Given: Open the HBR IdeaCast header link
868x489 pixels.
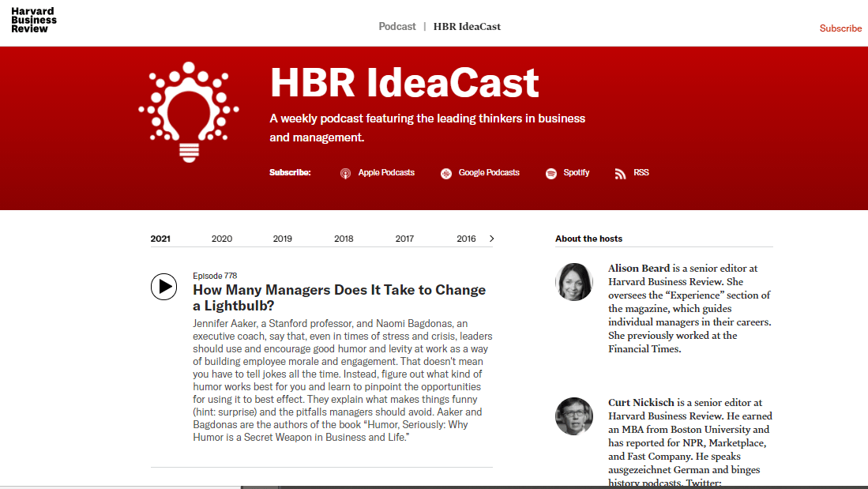Looking at the screenshot, I should pyautogui.click(x=467, y=26).
